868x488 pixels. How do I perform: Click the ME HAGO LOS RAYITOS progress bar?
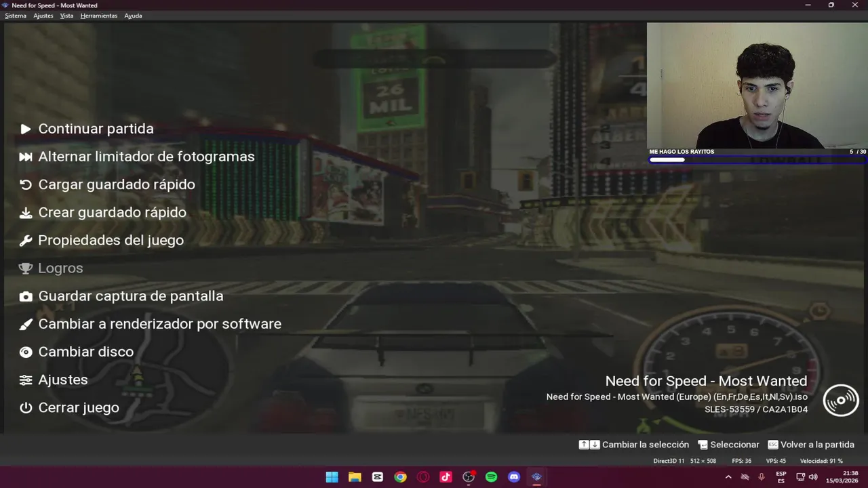pyautogui.click(x=757, y=160)
